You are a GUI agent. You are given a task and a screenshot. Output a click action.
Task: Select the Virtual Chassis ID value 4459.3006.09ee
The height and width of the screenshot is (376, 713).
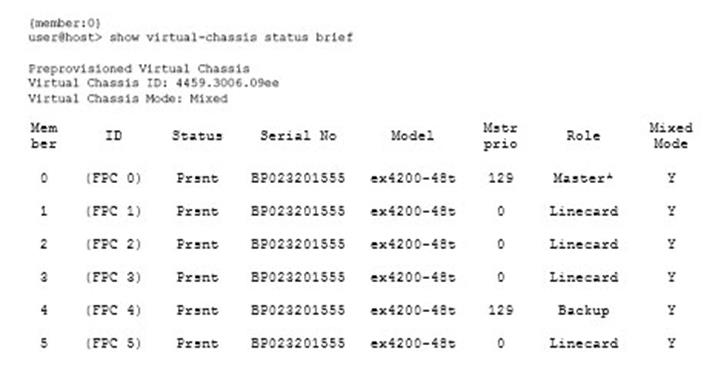pos(227,83)
